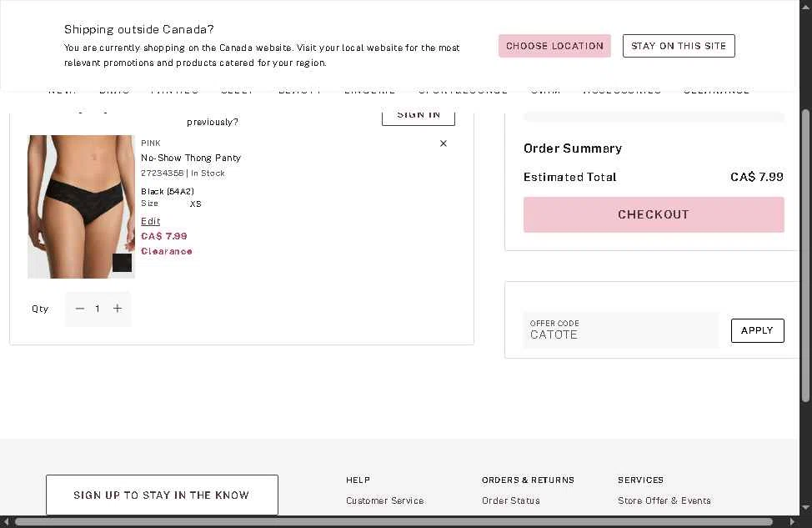Click the horizontal scrollbar left arrow
This screenshot has width=812, height=528.
click(6, 522)
